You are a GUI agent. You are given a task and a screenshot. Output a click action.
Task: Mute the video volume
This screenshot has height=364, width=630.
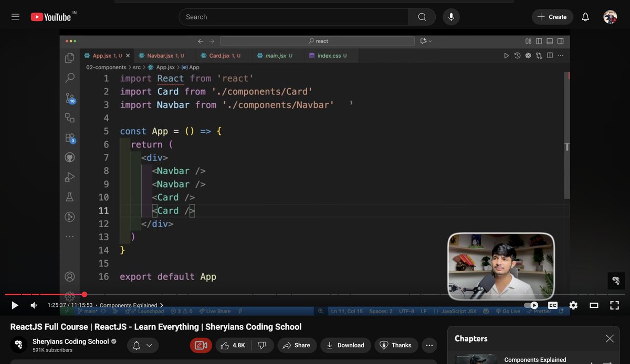(34, 305)
